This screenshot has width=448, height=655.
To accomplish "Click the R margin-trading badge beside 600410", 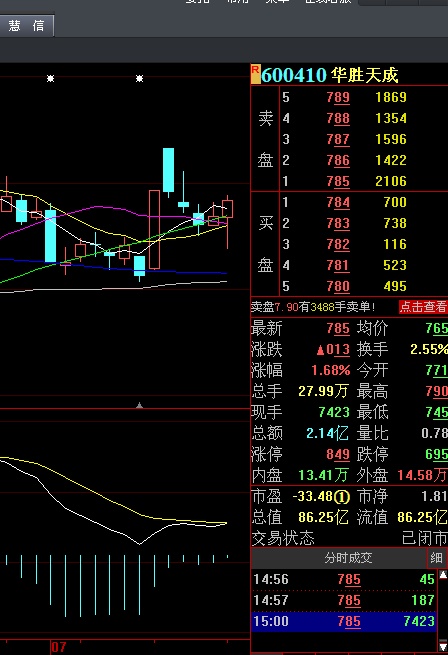I will [255, 74].
